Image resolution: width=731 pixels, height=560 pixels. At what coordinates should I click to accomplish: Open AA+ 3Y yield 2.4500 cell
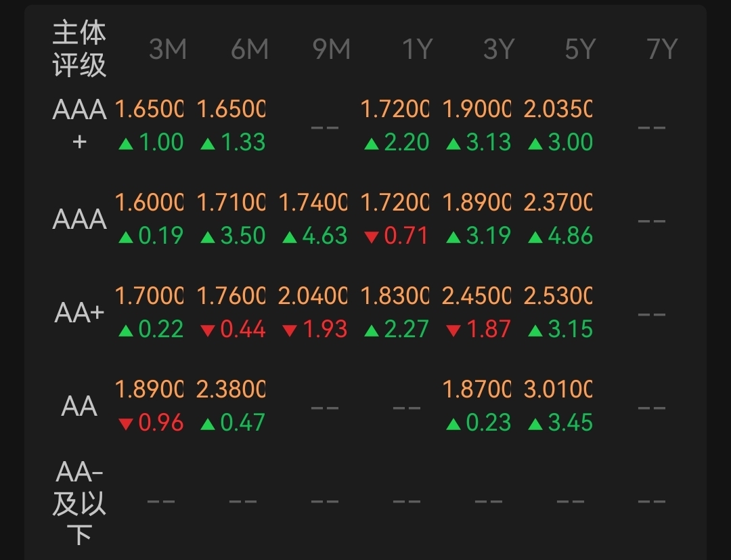[x=477, y=296]
